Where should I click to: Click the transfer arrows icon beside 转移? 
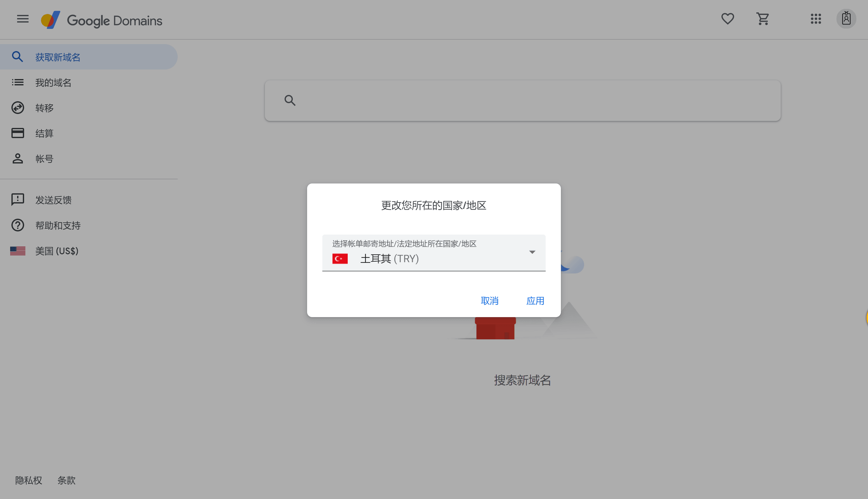17,108
